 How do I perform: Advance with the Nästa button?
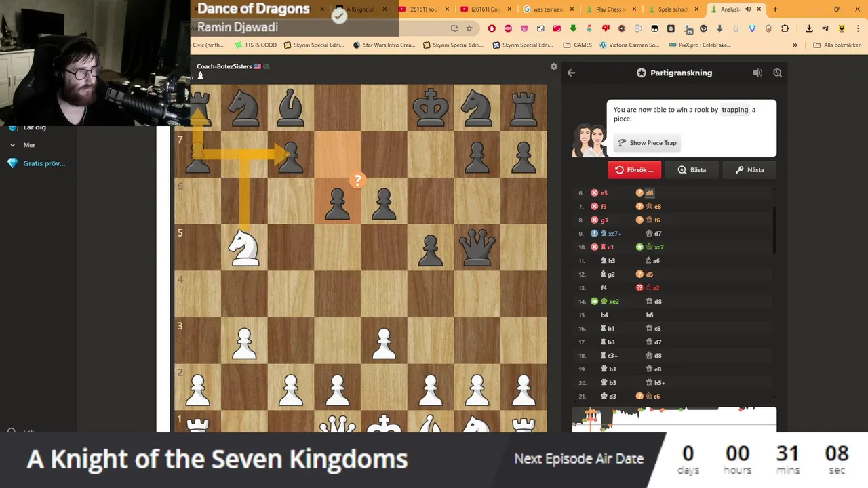point(749,170)
